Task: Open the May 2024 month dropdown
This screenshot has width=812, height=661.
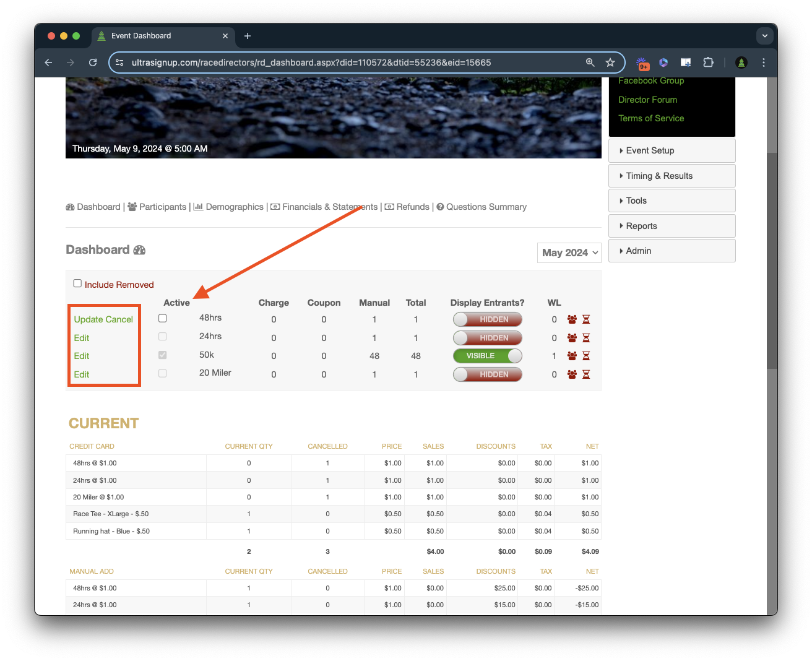Action: [x=569, y=253]
